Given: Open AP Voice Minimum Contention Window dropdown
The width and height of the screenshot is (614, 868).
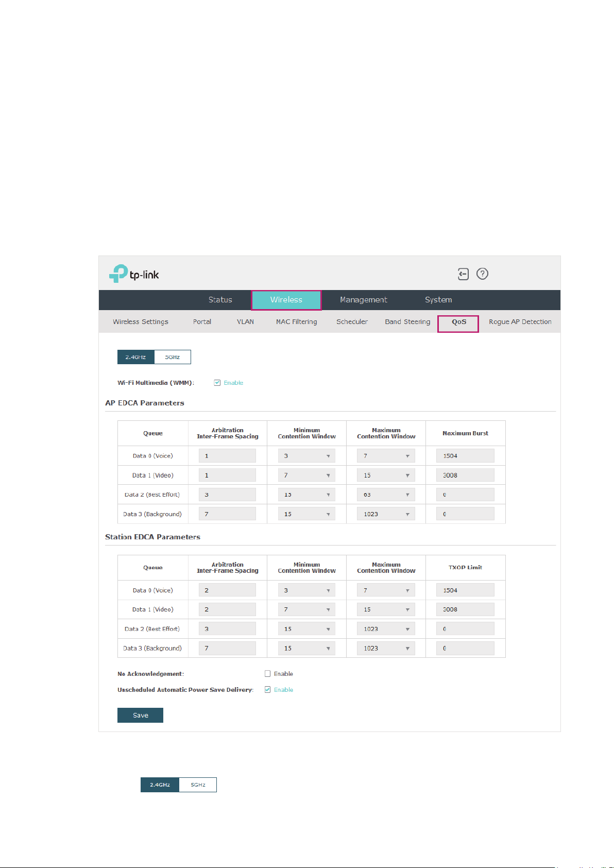Looking at the screenshot, I should pyautogui.click(x=306, y=456).
